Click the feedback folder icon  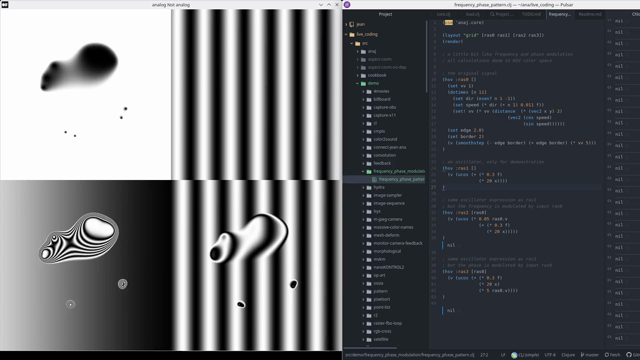(x=369, y=163)
